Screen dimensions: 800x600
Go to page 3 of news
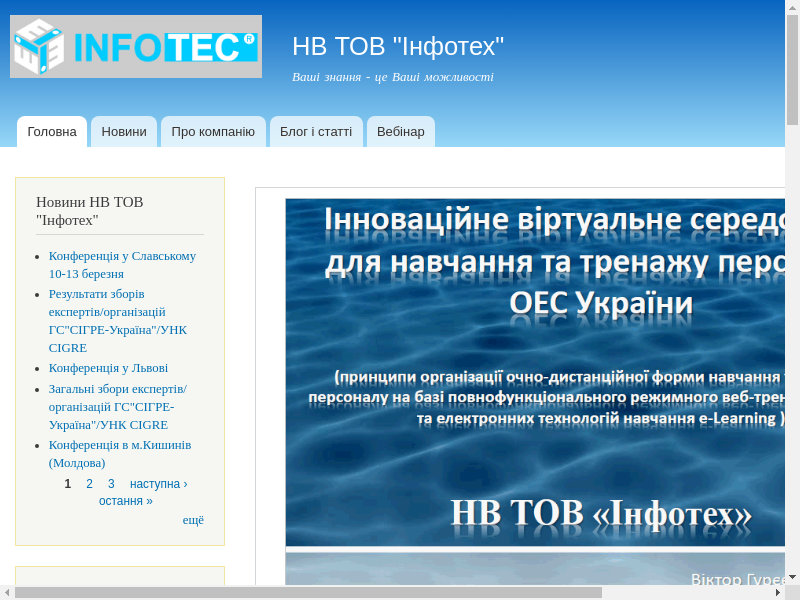pos(111,484)
